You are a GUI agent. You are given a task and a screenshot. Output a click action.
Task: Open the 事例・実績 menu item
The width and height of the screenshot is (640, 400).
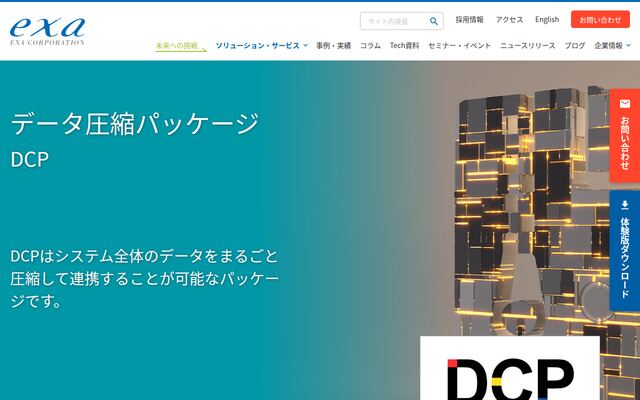pyautogui.click(x=333, y=46)
